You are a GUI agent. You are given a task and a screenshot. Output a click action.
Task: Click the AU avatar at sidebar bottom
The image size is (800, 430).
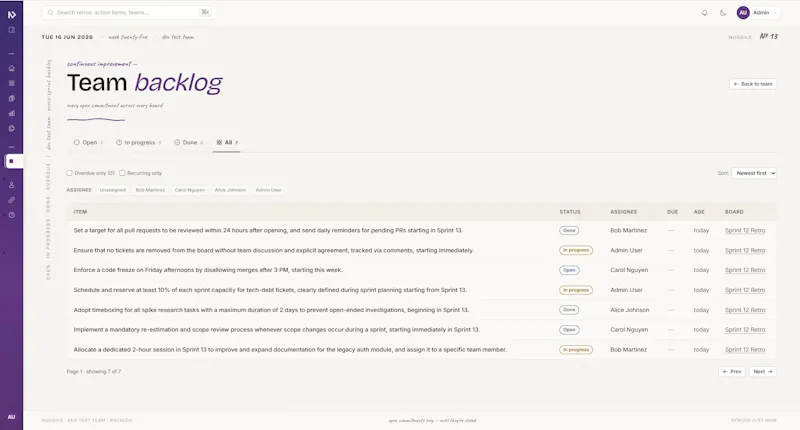(x=11, y=417)
